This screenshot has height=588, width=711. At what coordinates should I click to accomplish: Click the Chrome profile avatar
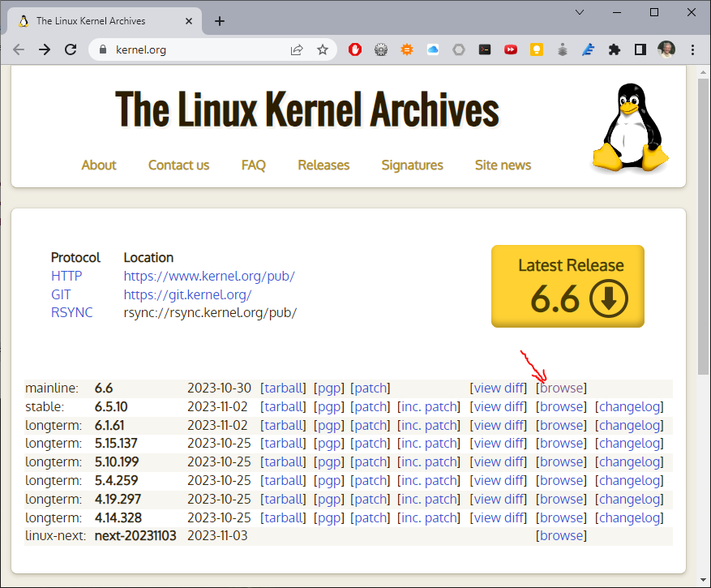click(x=666, y=49)
